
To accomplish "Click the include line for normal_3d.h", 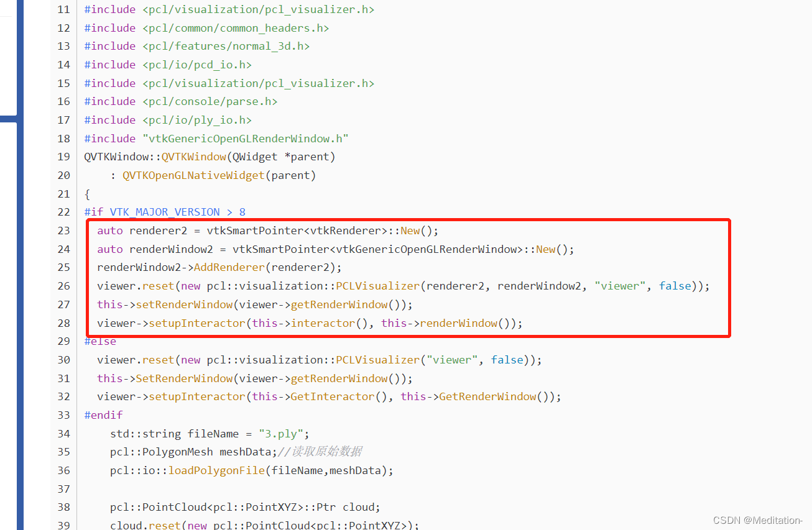I will pyautogui.click(x=196, y=46).
